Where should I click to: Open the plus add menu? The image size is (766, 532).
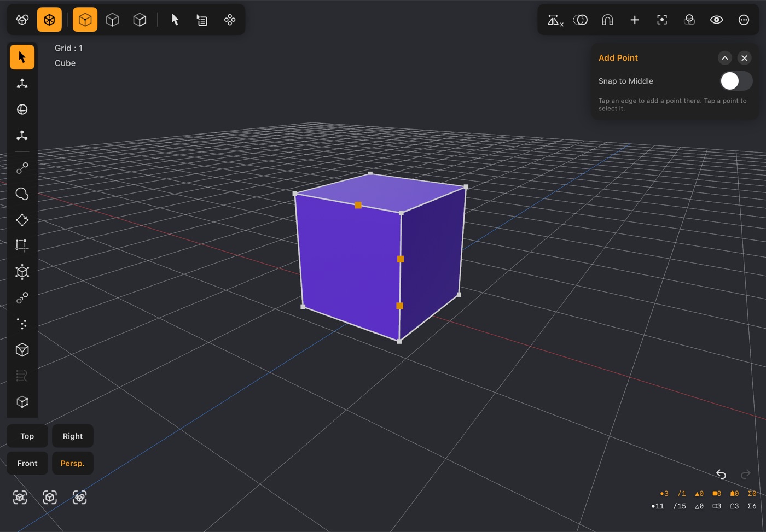point(635,20)
